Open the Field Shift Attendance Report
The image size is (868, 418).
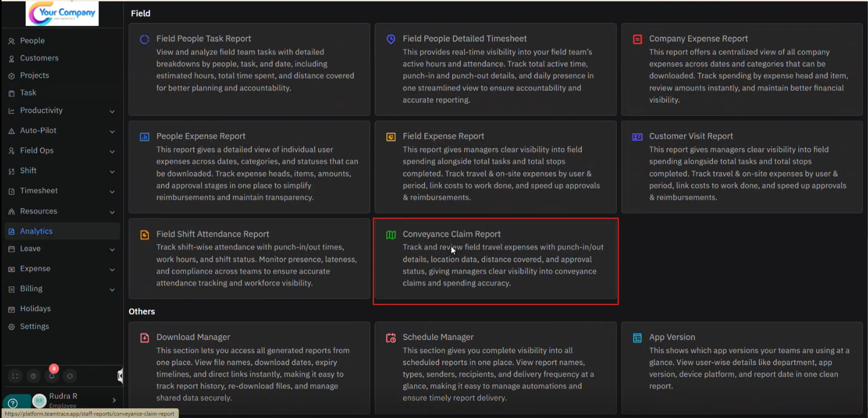pos(212,234)
